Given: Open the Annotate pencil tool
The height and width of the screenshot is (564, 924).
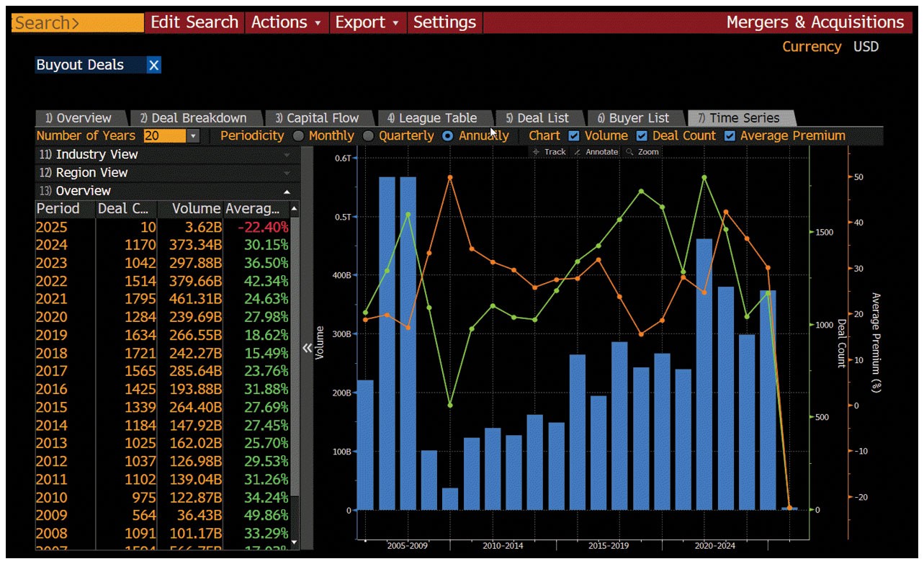Looking at the screenshot, I should (x=600, y=151).
